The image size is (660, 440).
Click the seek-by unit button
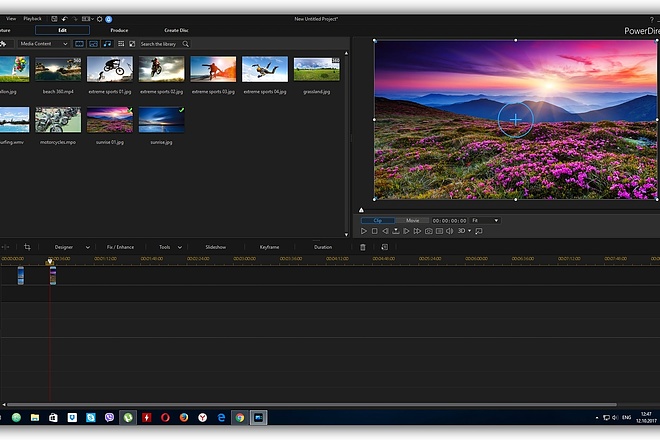click(396, 231)
